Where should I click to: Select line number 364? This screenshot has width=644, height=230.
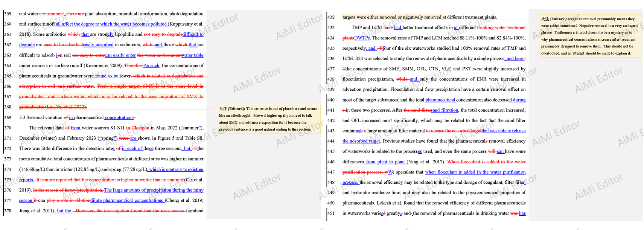point(8,65)
